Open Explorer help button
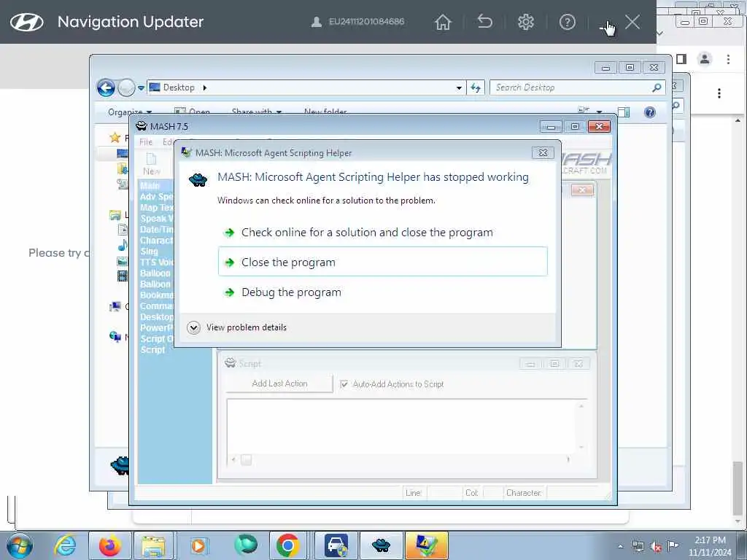The width and height of the screenshot is (747, 560). click(650, 112)
